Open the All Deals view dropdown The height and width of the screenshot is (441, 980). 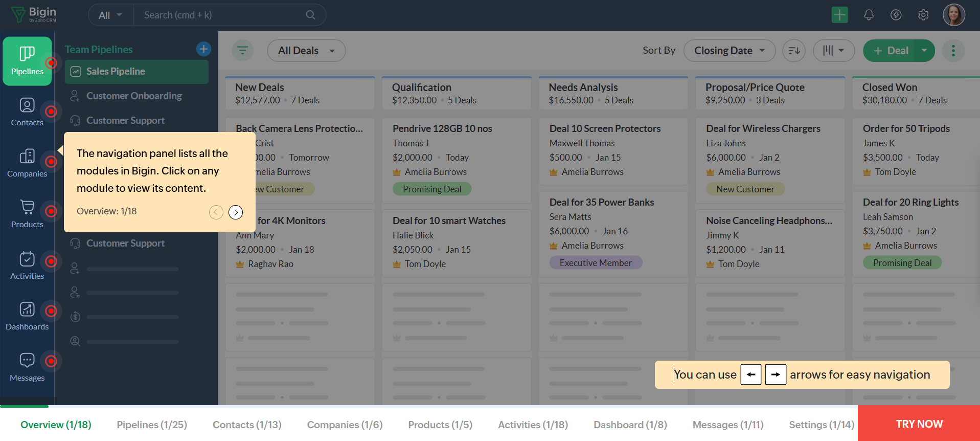(x=306, y=51)
